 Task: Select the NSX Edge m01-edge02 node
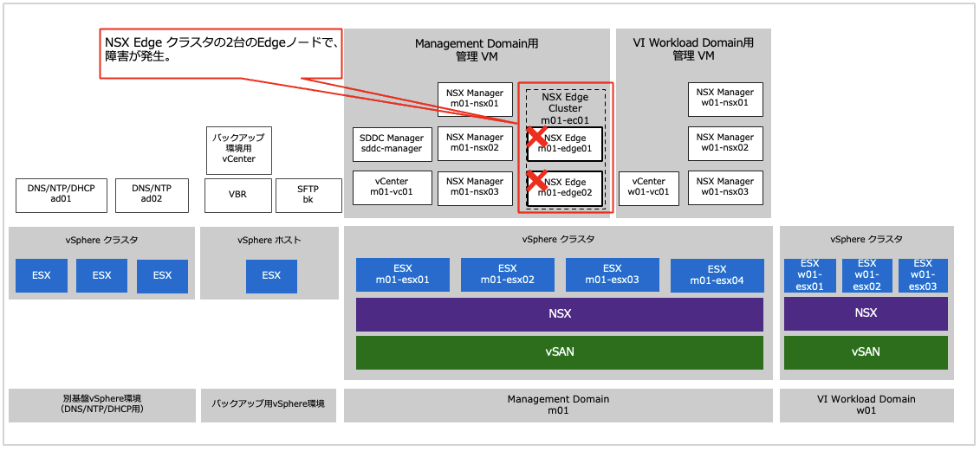click(564, 189)
